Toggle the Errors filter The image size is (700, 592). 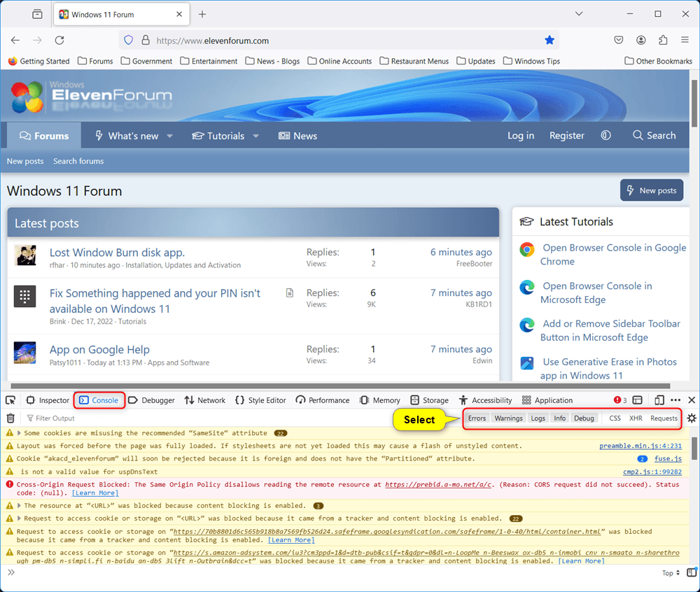[x=477, y=418]
